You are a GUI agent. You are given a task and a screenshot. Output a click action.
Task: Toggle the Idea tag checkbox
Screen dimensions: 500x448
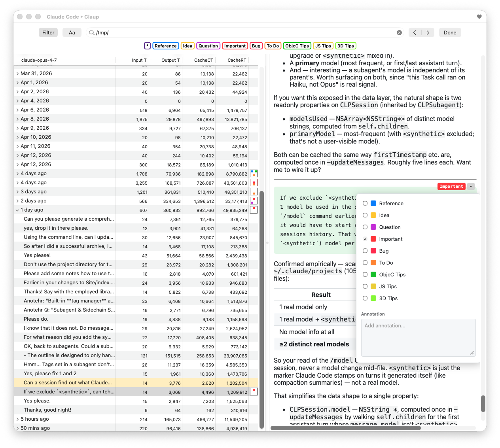coord(365,215)
